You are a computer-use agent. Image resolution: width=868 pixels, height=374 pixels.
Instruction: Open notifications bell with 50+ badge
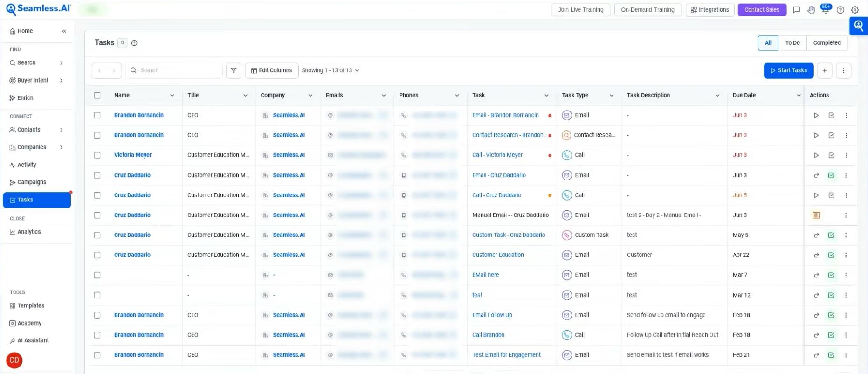coord(826,9)
